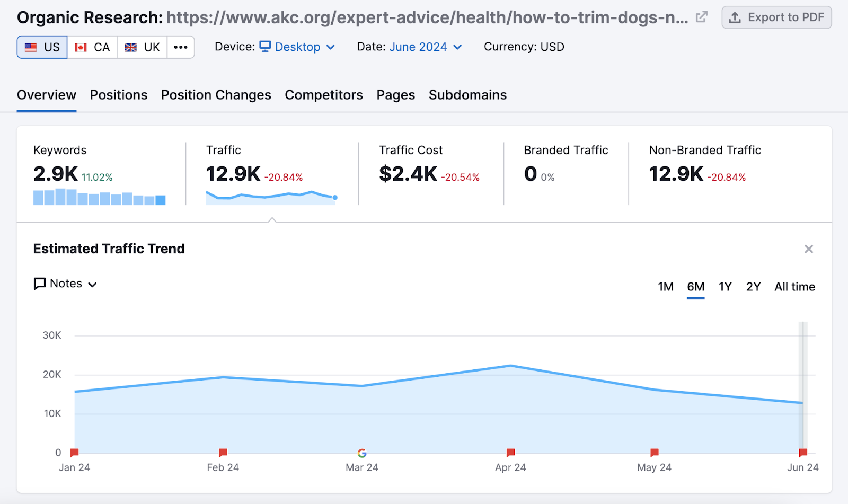The height and width of the screenshot is (504, 848).
Task: Click the Notes speech-bubble icon
Action: [x=39, y=284]
